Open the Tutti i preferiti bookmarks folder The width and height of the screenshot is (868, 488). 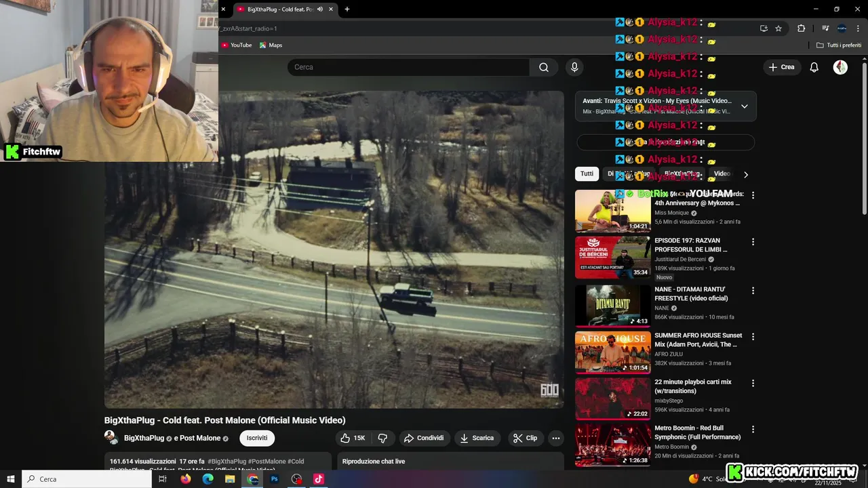[x=839, y=45]
